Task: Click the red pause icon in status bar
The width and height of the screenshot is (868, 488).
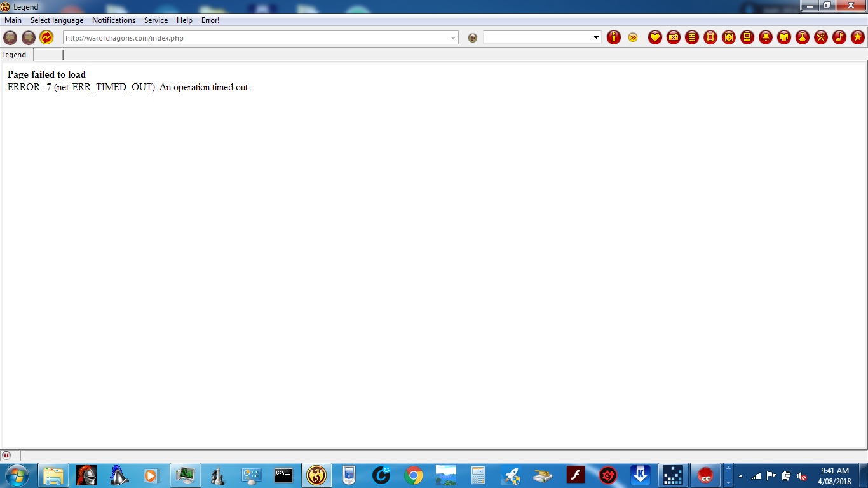Action: click(6, 455)
